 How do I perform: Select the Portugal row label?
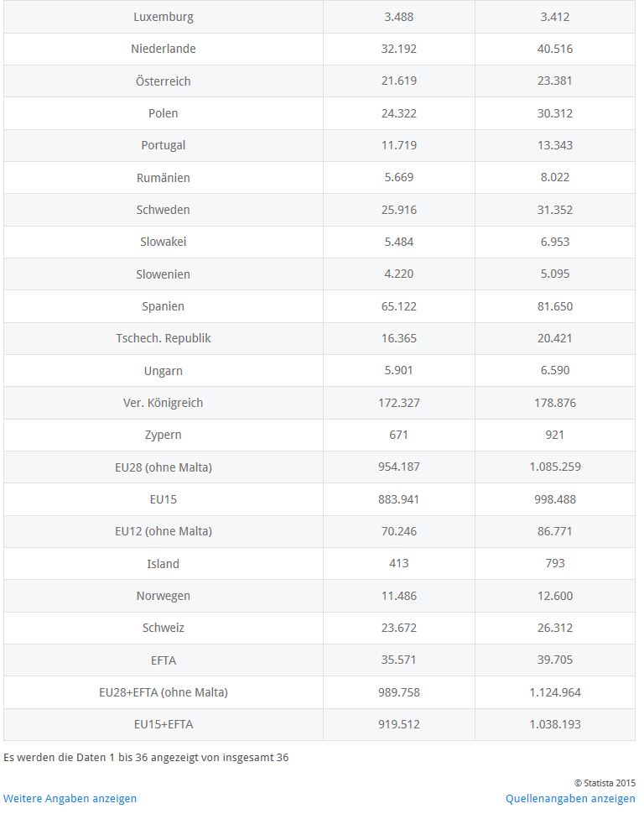[164, 145]
